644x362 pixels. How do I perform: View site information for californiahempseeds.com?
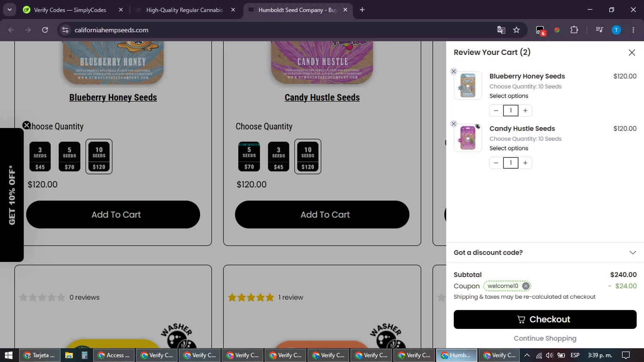coord(65,30)
